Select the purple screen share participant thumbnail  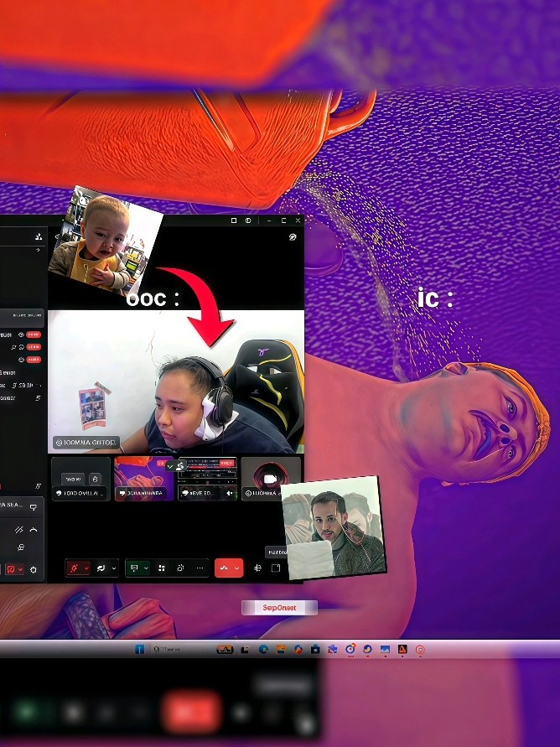click(143, 479)
